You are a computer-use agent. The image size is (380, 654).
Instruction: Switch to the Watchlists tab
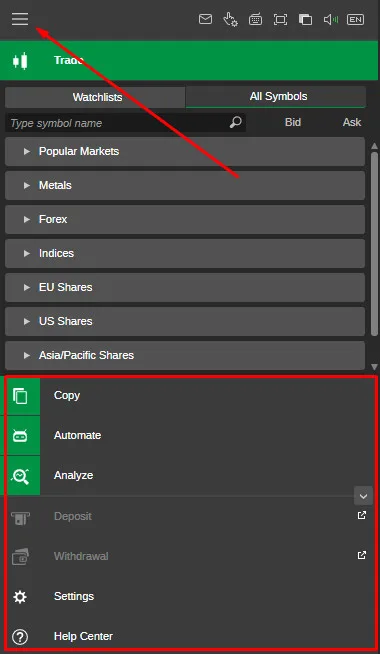pos(95,97)
